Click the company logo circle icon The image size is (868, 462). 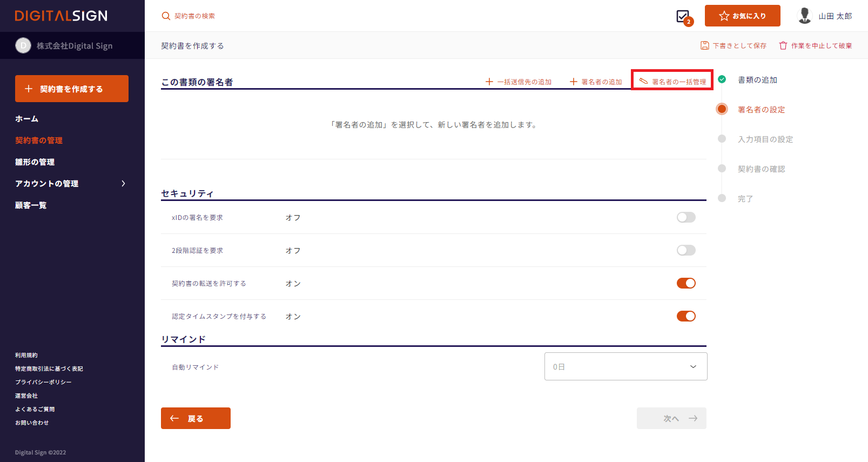pyautogui.click(x=23, y=46)
